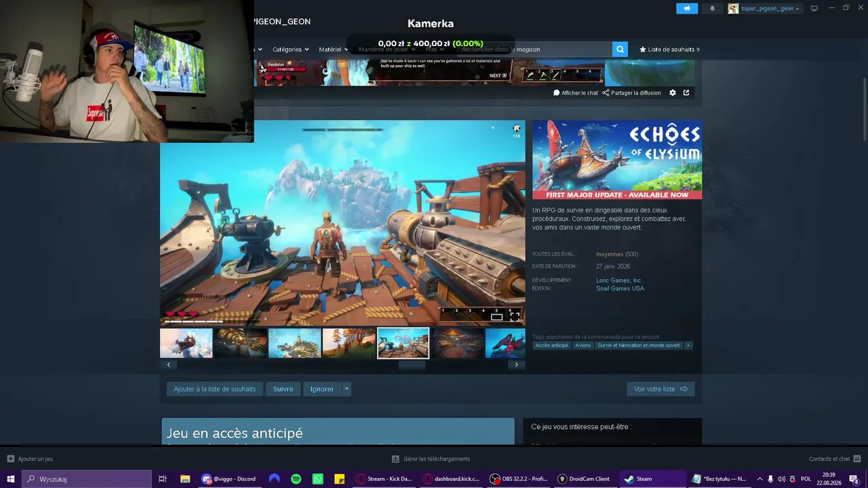
Task: Click the left arrow of thumbnail strip
Action: tap(168, 365)
